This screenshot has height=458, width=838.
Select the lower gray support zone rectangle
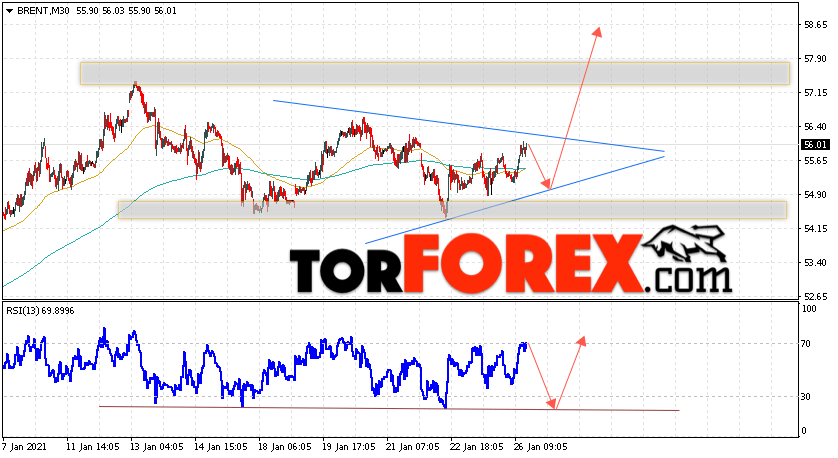pyautogui.click(x=452, y=209)
